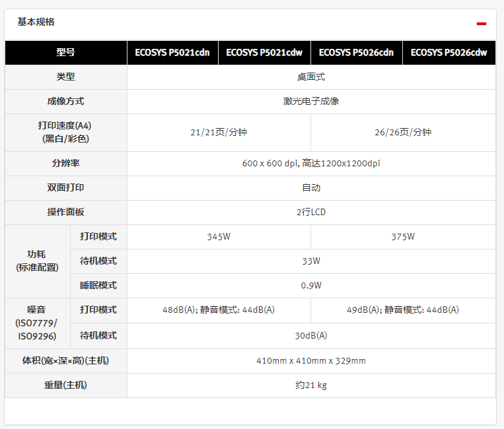Click the 345W power value
The width and height of the screenshot is (504, 429).
tap(219, 237)
